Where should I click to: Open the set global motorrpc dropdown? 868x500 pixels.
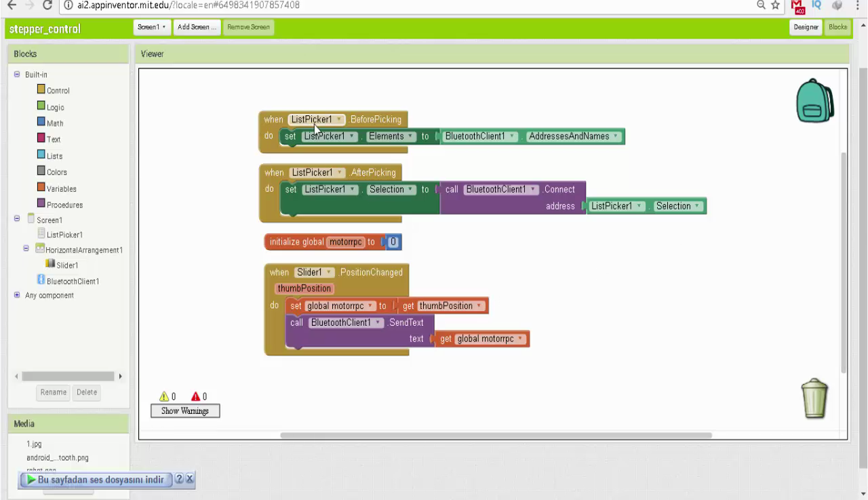340,306
